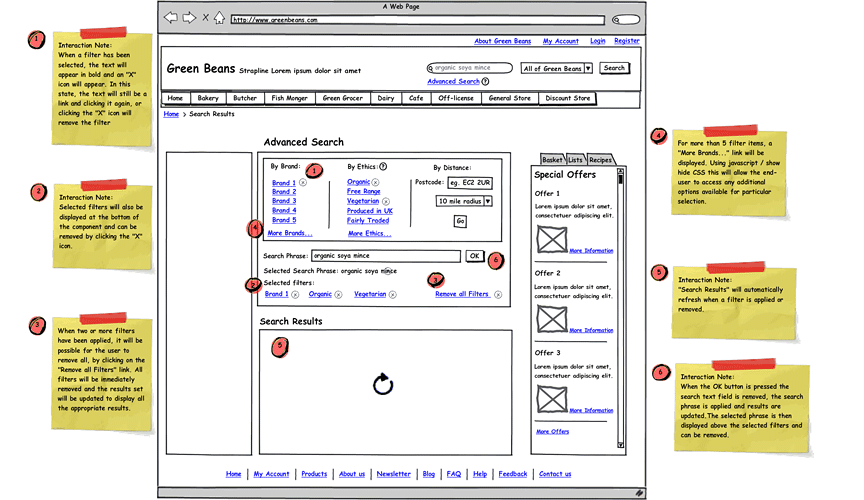
Task: Click the Offer 1 image thumbnail
Action: pos(551,239)
